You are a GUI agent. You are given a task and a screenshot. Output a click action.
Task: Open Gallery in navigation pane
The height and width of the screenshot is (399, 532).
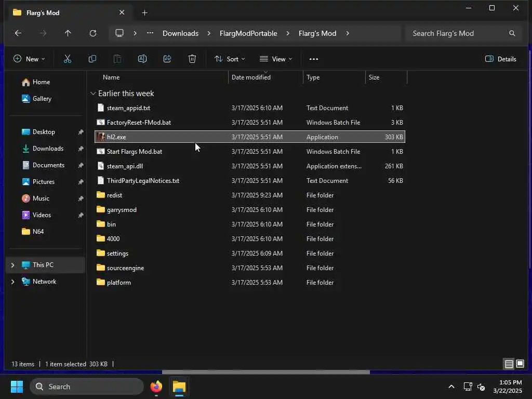click(x=42, y=99)
